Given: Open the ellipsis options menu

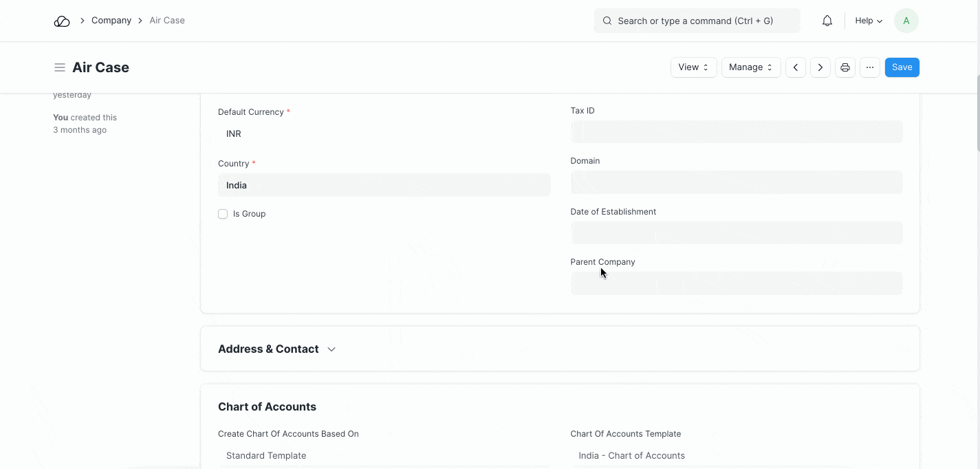Looking at the screenshot, I should [869, 67].
